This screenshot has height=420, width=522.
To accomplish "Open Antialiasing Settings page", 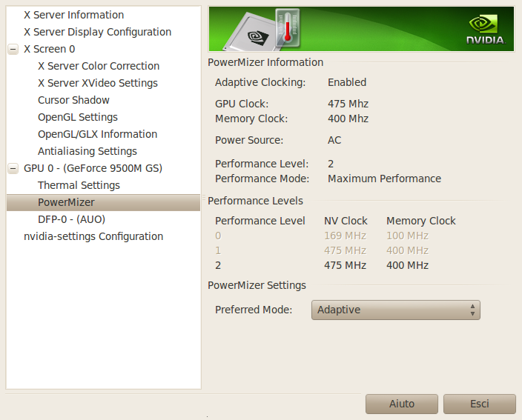I will click(x=87, y=151).
